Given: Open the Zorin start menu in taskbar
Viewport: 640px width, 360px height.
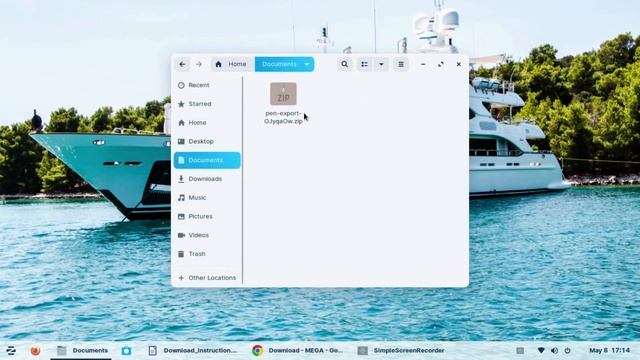Looking at the screenshot, I should point(11,350).
